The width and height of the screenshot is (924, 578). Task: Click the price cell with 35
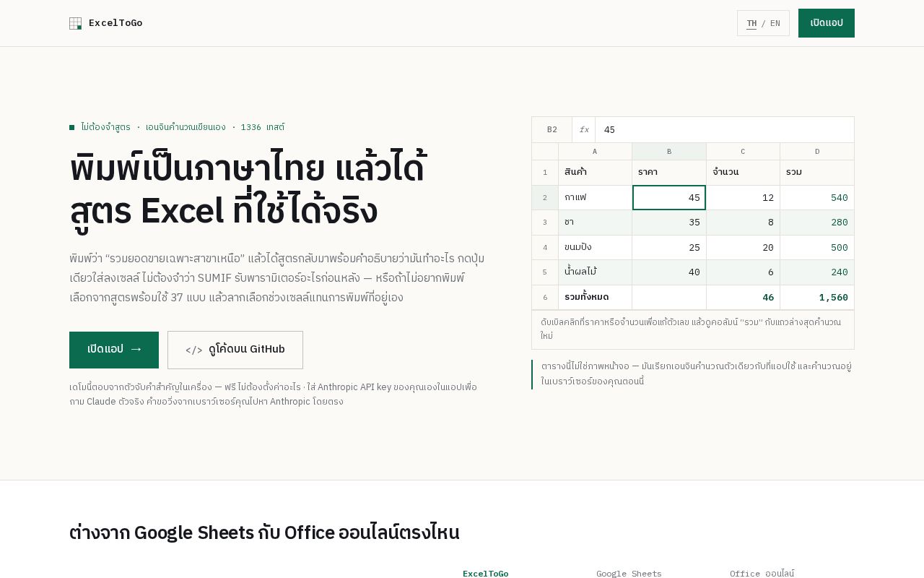669,223
